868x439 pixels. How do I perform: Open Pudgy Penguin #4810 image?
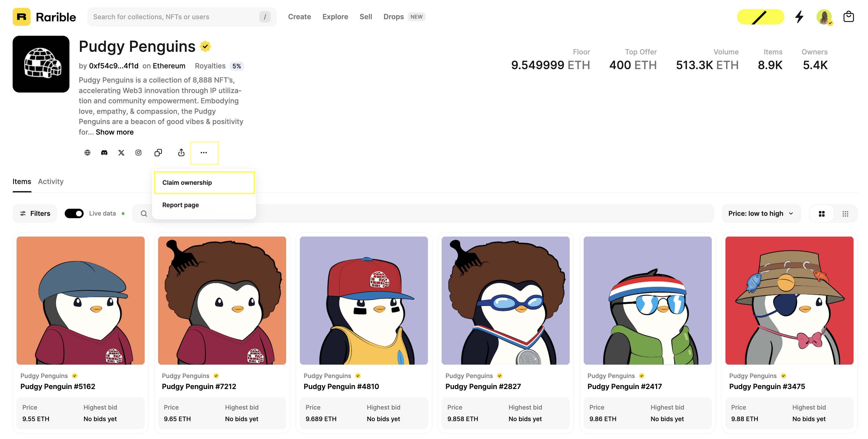[364, 300]
